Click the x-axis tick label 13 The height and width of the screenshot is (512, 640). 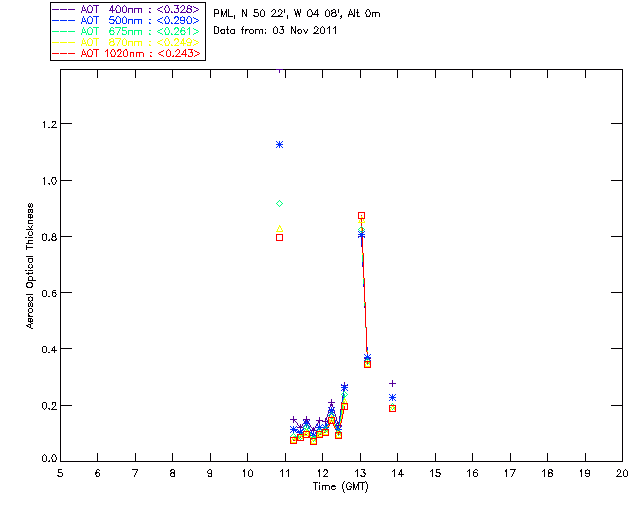click(360, 473)
